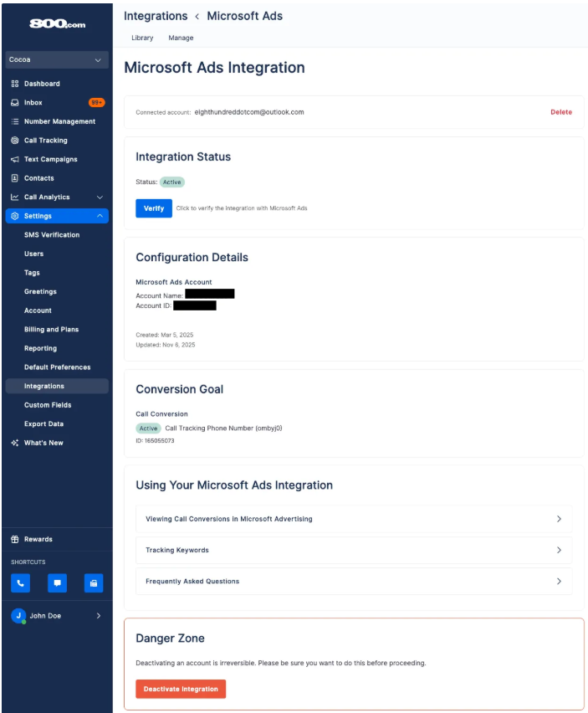Click the breadcrumb back arrow
The image size is (588, 713).
tap(197, 17)
